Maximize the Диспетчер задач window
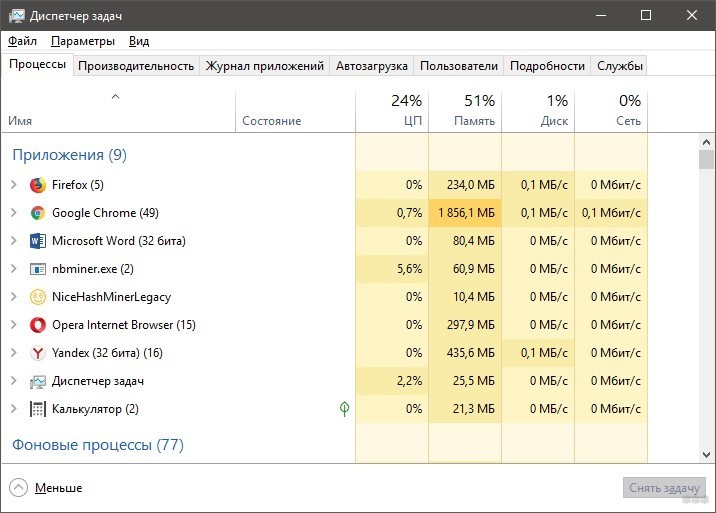This screenshot has width=716, height=513. coord(646,16)
